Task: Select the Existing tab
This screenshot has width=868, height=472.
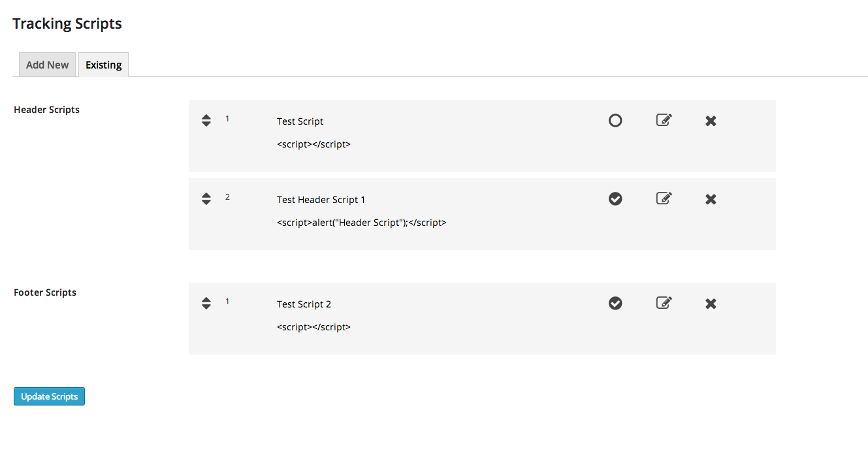Action: click(x=103, y=65)
